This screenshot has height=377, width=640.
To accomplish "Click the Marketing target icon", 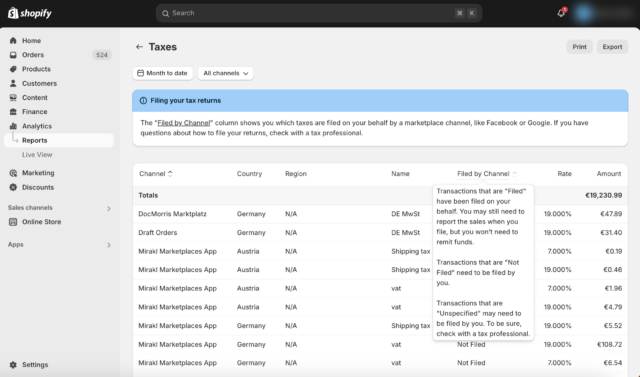I will [x=13, y=173].
